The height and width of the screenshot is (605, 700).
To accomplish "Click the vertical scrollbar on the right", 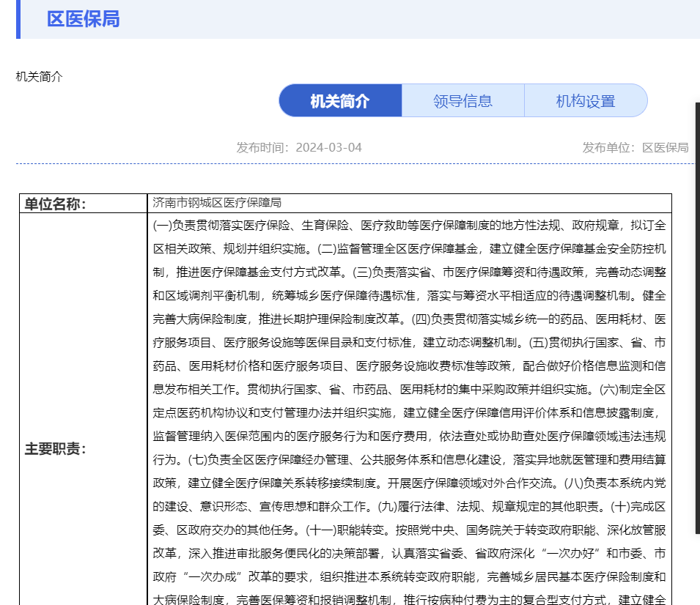I will (x=697, y=352).
